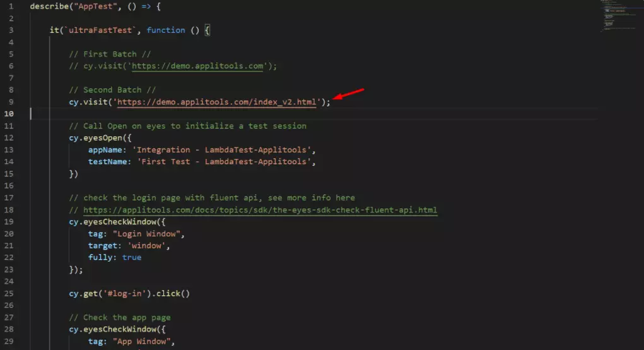Viewport: 644px width, 350px height.
Task: Click line number 1 in the gutter
Action: coord(11,6)
